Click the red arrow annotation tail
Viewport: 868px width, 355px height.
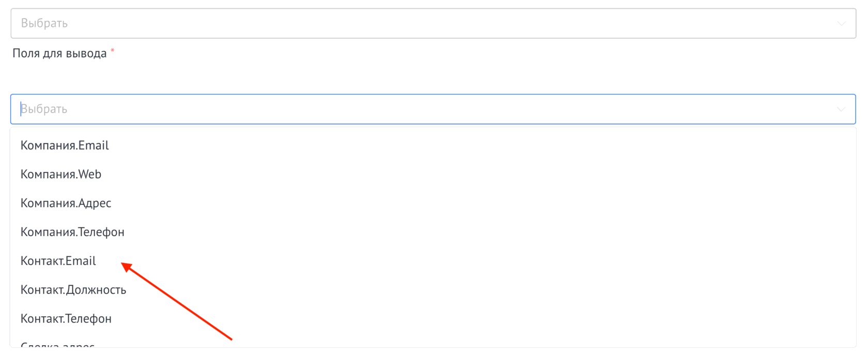pyautogui.click(x=230, y=338)
